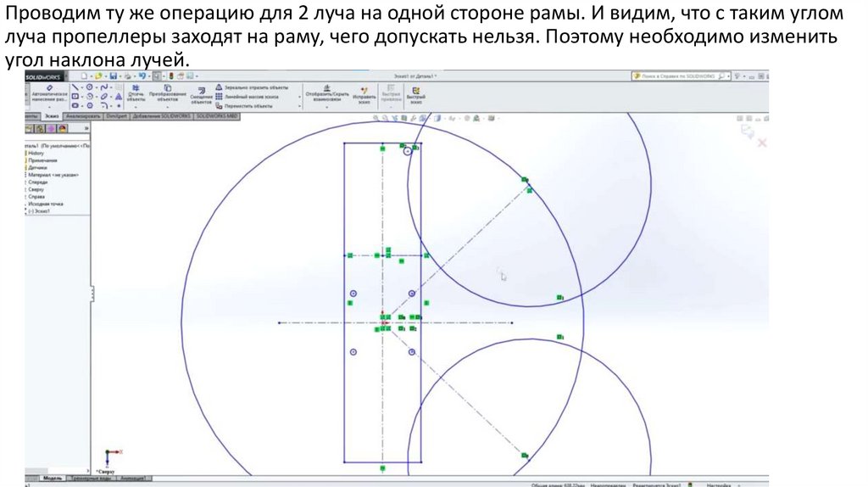The height and width of the screenshot is (487, 868).
Task: Select the Line sketch tool
Action: tap(75, 87)
